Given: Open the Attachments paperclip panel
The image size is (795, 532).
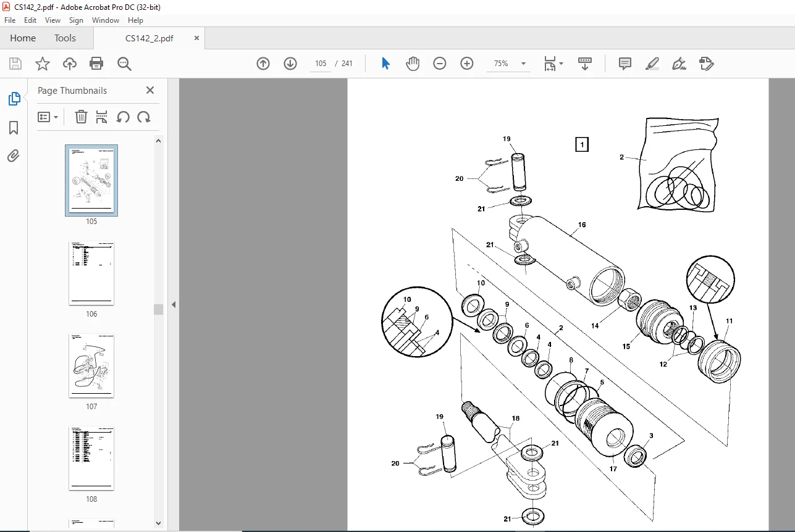Looking at the screenshot, I should [14, 156].
